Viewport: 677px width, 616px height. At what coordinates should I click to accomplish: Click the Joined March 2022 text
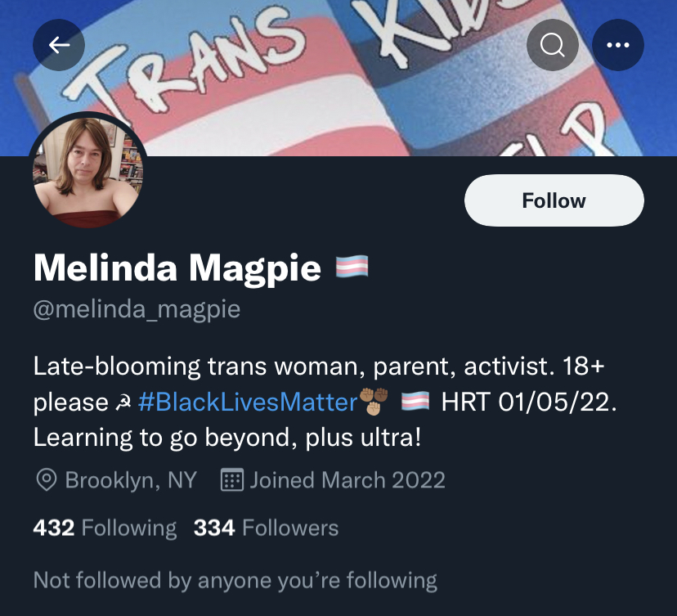[x=347, y=480]
